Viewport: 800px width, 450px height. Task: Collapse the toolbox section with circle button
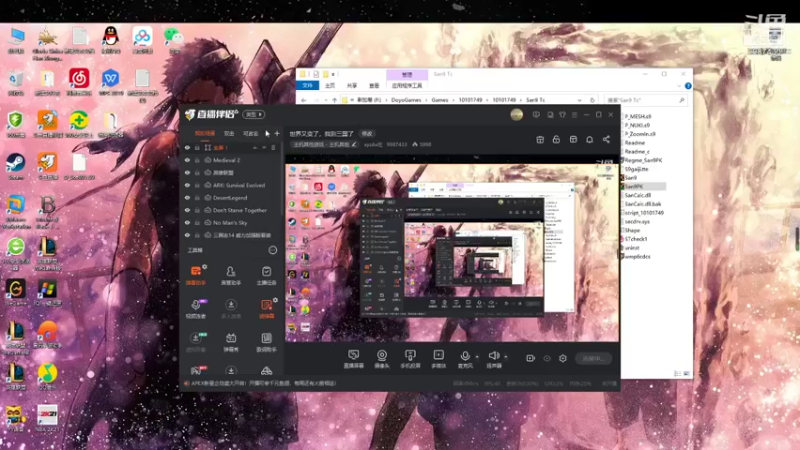pos(273,250)
